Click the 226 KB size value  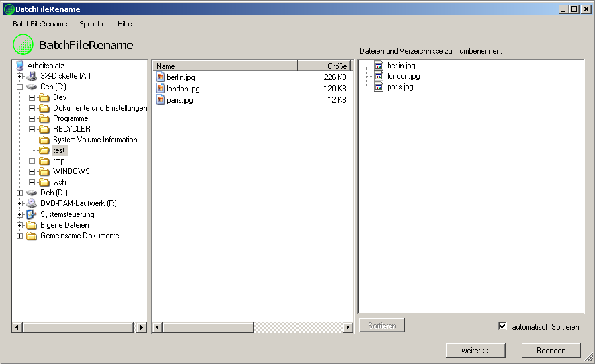335,77
